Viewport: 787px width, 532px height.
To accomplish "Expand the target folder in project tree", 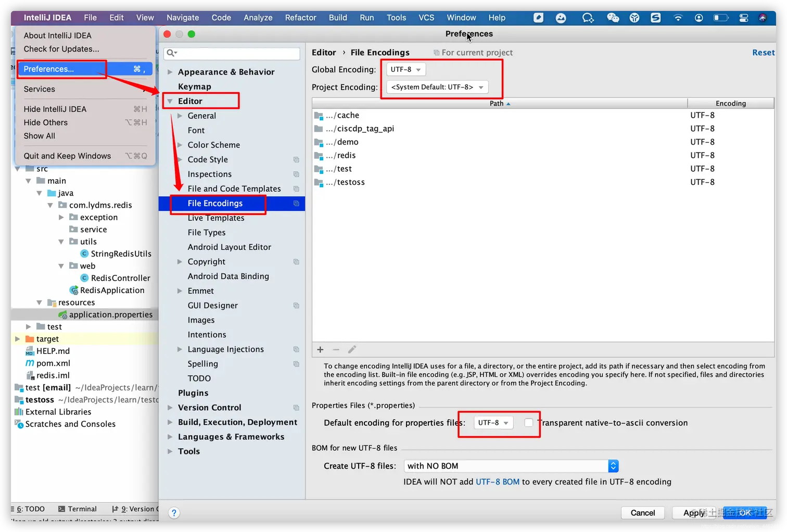I will [18, 339].
